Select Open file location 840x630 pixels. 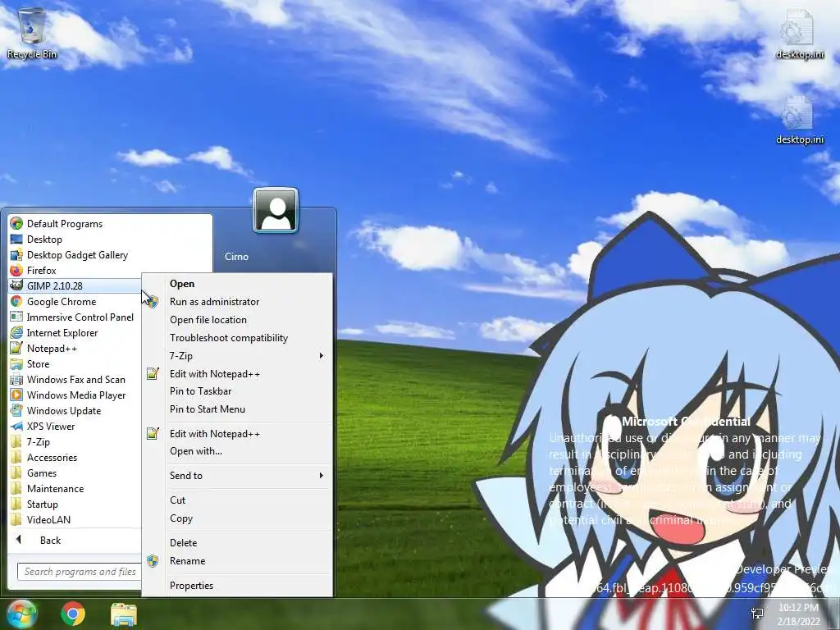coord(238,320)
